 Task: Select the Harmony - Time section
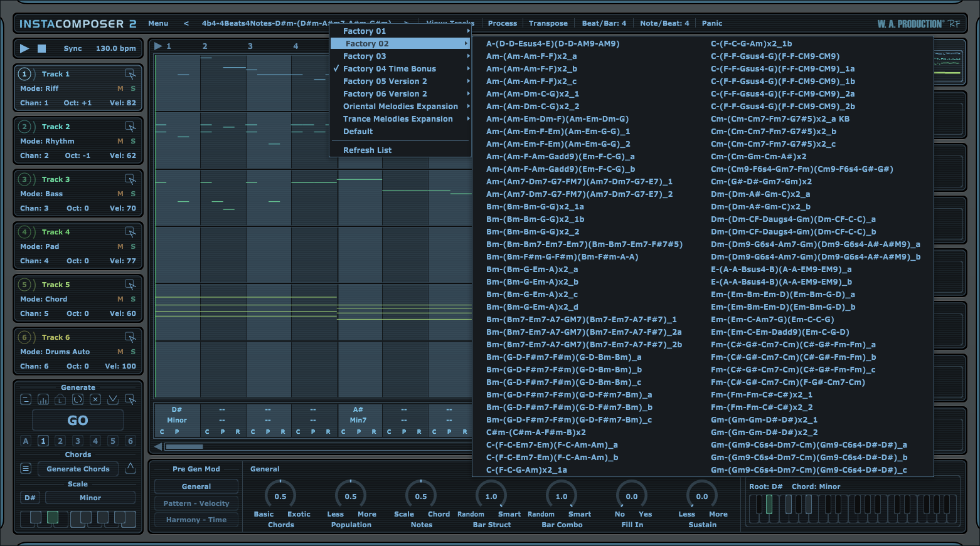pos(196,520)
